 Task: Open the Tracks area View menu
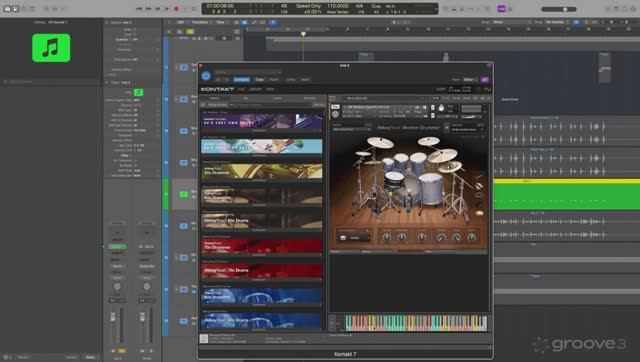220,22
